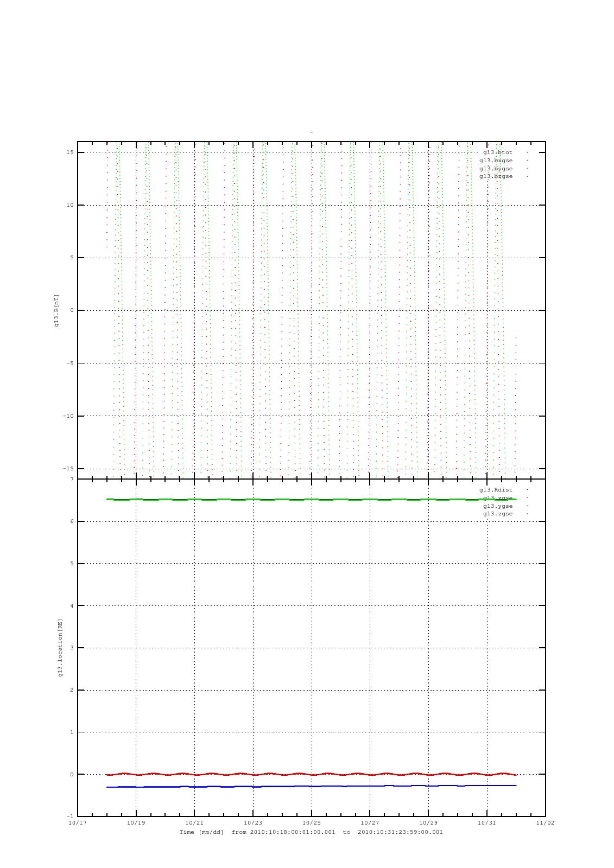Click the 10/21 date tick label
614x868 pixels.
coord(194,823)
